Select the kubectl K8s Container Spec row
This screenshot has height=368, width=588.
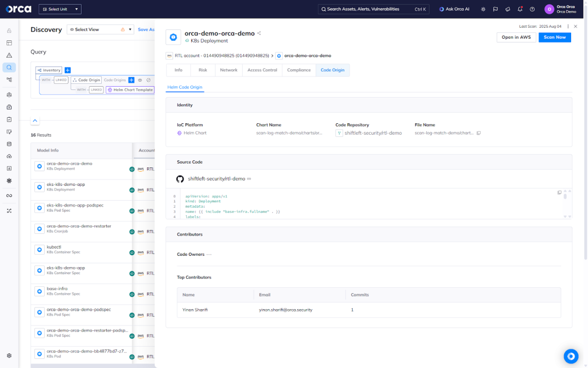coord(82,252)
